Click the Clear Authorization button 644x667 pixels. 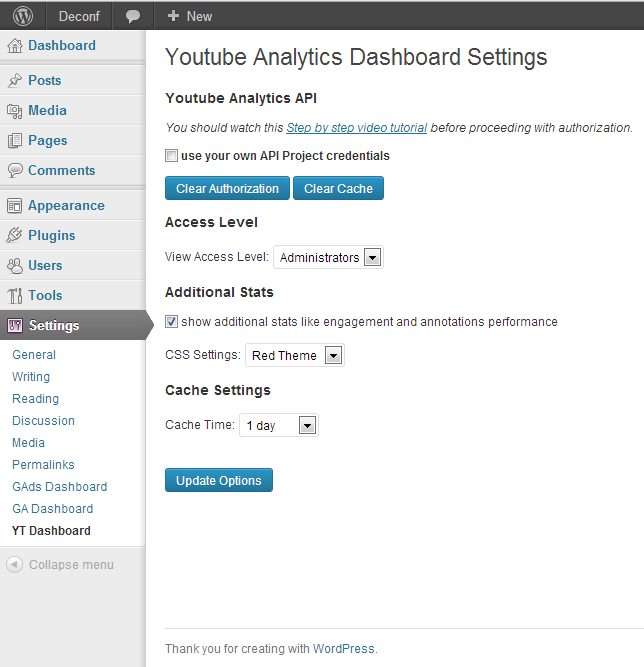pyautogui.click(x=227, y=188)
